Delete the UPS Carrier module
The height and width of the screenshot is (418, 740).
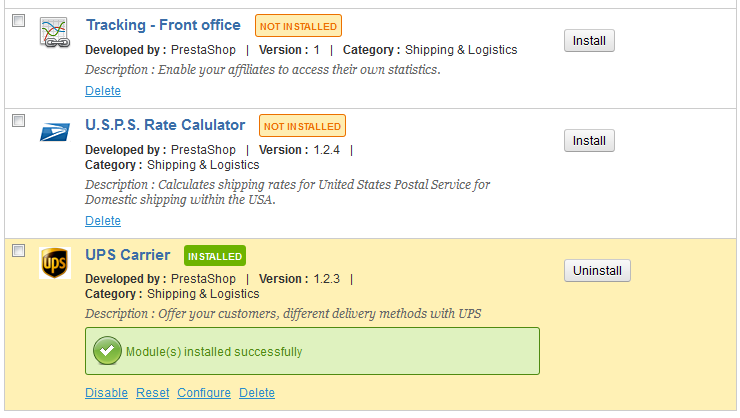click(257, 393)
